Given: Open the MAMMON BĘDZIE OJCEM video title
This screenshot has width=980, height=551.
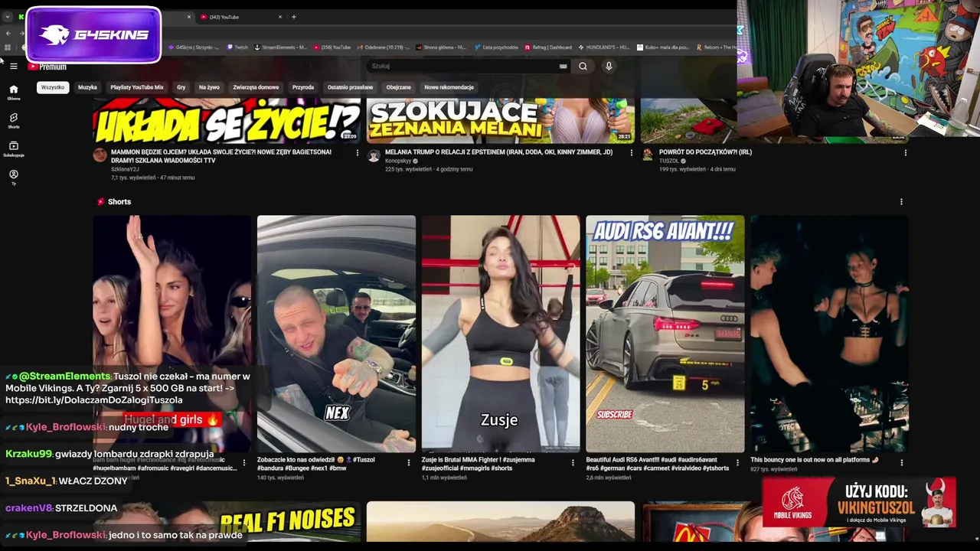Looking at the screenshot, I should [221, 156].
